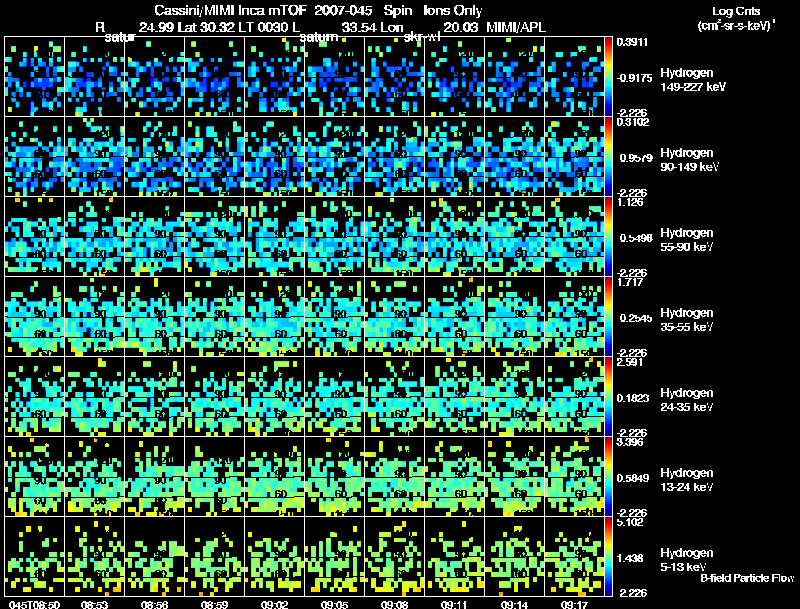The height and width of the screenshot is (609, 800).
Task: Click the 1.126 colorbar maximum value
Action: point(630,202)
